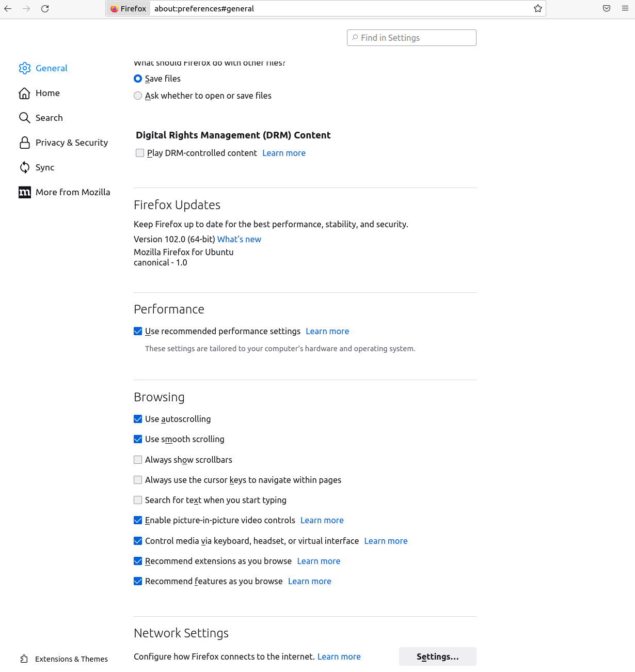Uncheck Control media via keyboard option
This screenshot has width=635, height=672.
click(138, 541)
